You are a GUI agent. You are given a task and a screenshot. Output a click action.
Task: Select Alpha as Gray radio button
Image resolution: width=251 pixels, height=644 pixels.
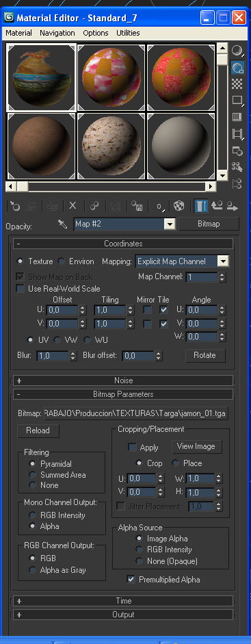click(x=31, y=569)
